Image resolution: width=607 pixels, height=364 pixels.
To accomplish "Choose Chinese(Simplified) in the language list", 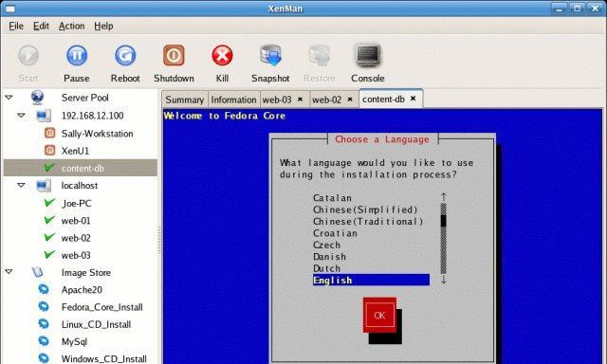I will (x=365, y=209).
